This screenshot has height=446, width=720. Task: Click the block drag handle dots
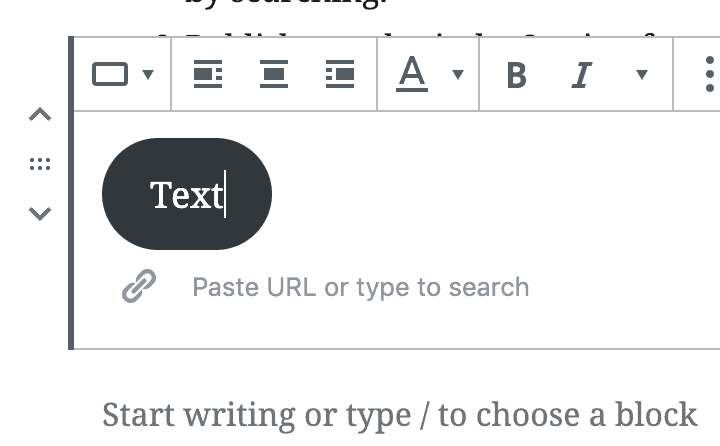pyautogui.click(x=40, y=164)
